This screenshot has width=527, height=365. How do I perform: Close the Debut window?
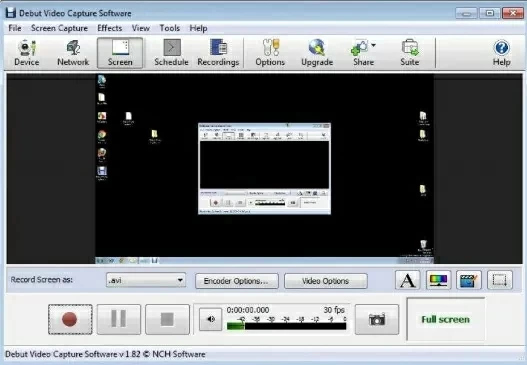tap(513, 13)
